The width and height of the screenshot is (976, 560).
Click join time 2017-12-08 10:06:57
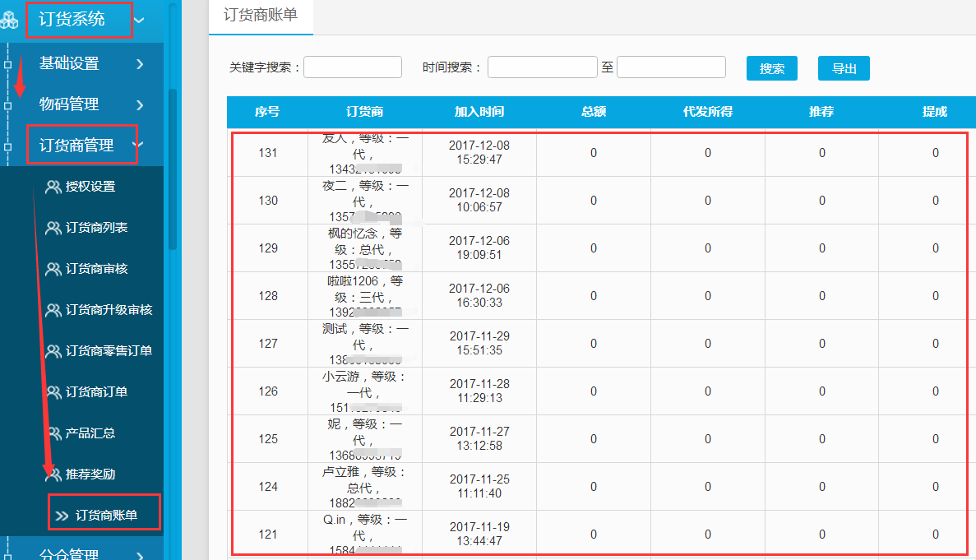click(479, 201)
